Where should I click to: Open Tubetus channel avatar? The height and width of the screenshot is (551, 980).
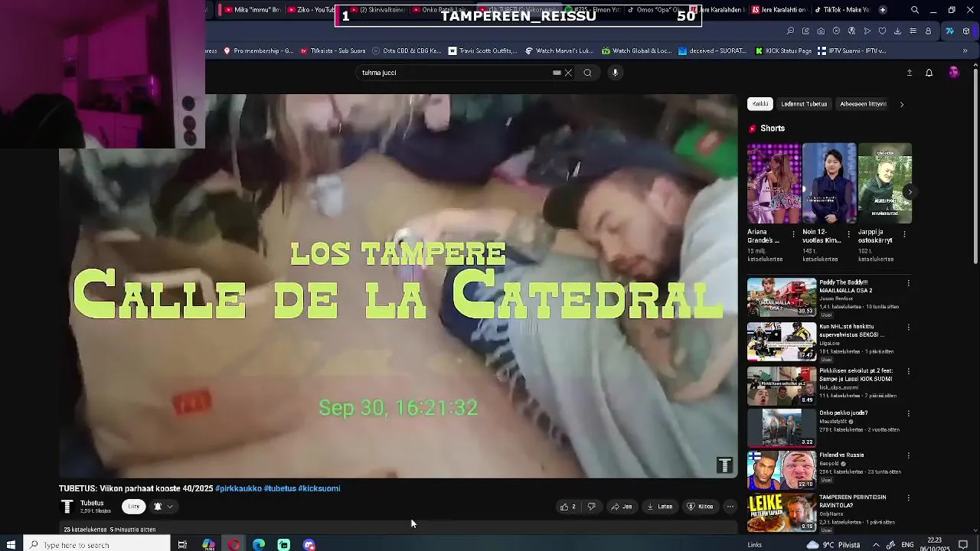pos(67,507)
